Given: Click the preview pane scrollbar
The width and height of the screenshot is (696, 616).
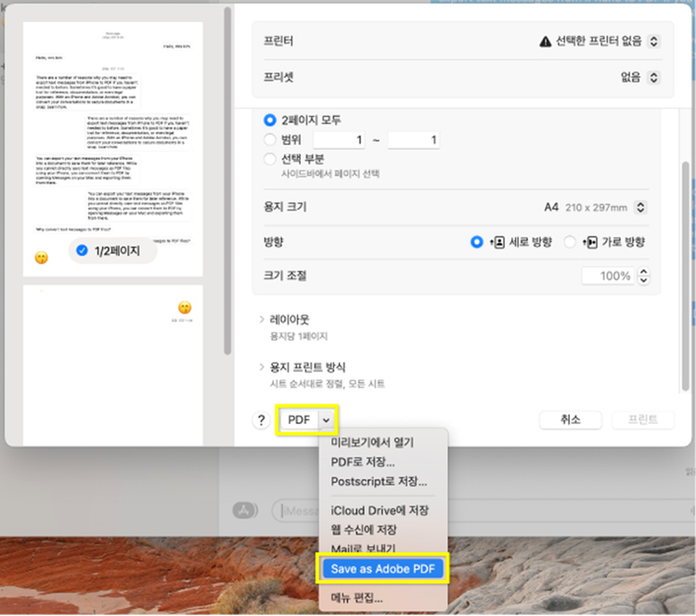Looking at the screenshot, I should pyautogui.click(x=227, y=180).
